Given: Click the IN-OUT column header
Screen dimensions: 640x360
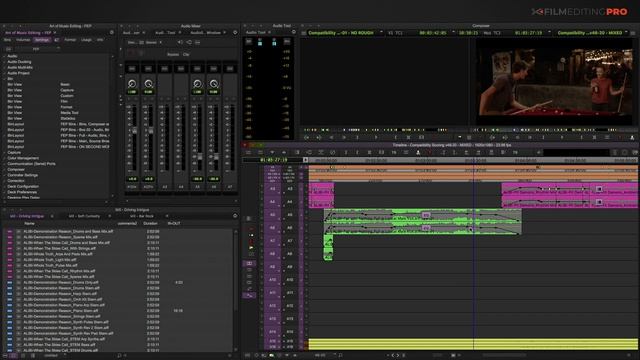Looking at the screenshot, I should point(174,224).
